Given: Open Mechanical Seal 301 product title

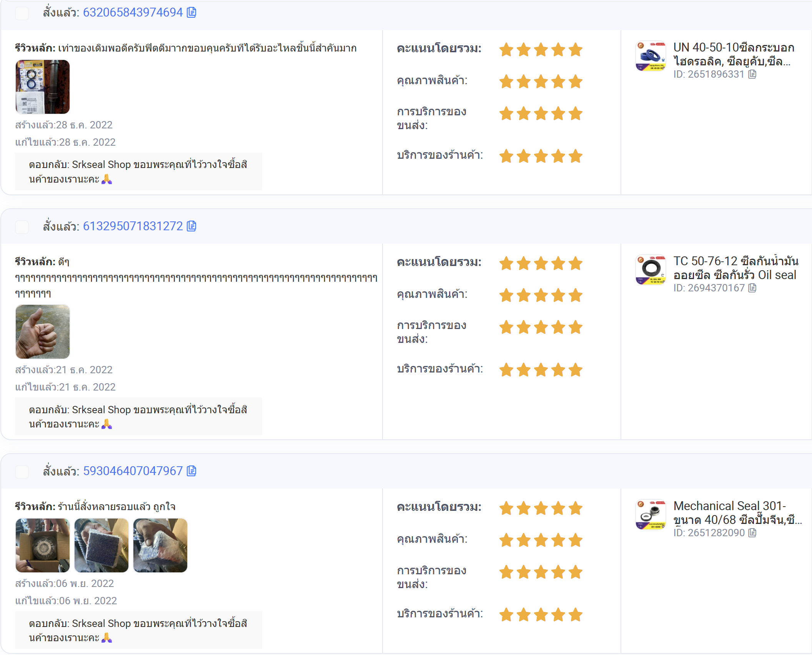Looking at the screenshot, I should point(737,513).
